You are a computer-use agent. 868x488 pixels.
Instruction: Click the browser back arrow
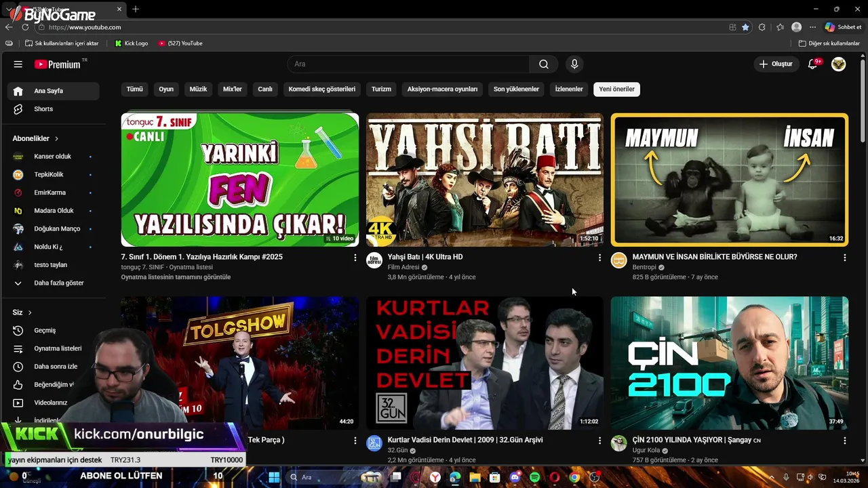(x=9, y=27)
